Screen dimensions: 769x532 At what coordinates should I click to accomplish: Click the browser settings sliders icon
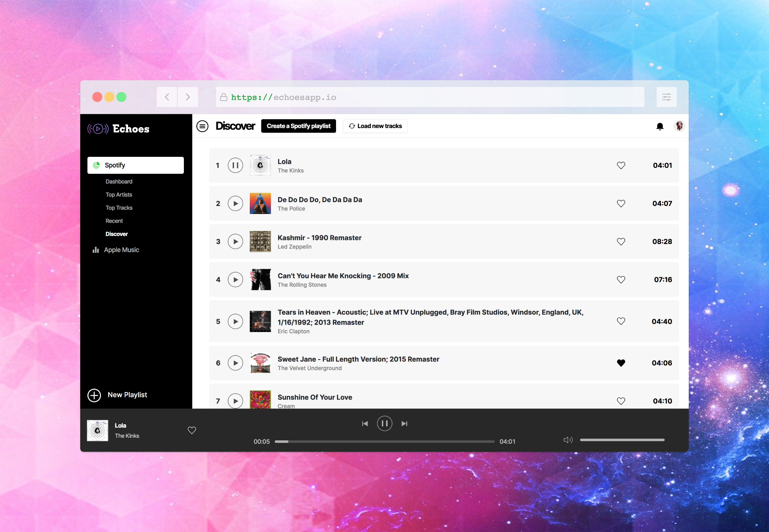pos(666,97)
